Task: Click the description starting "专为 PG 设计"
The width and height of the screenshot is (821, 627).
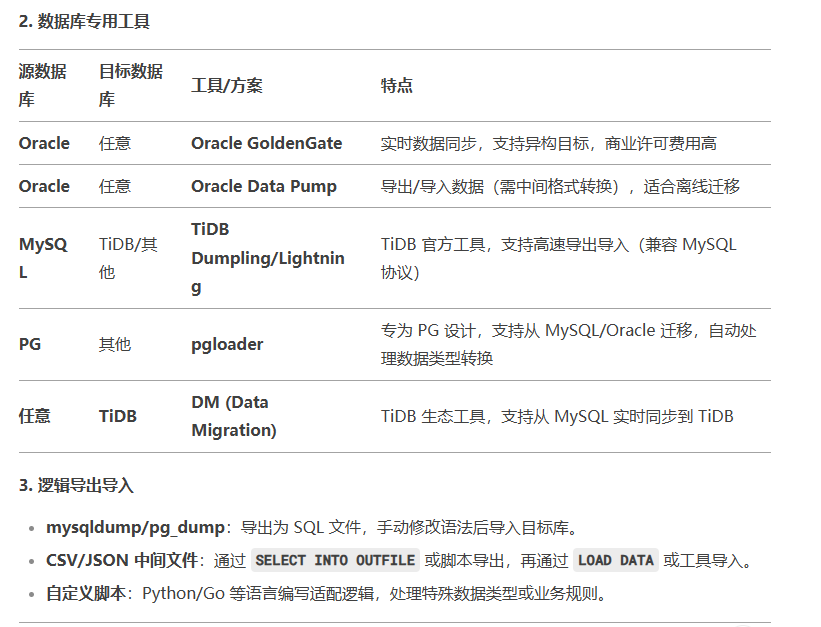Action: click(568, 344)
